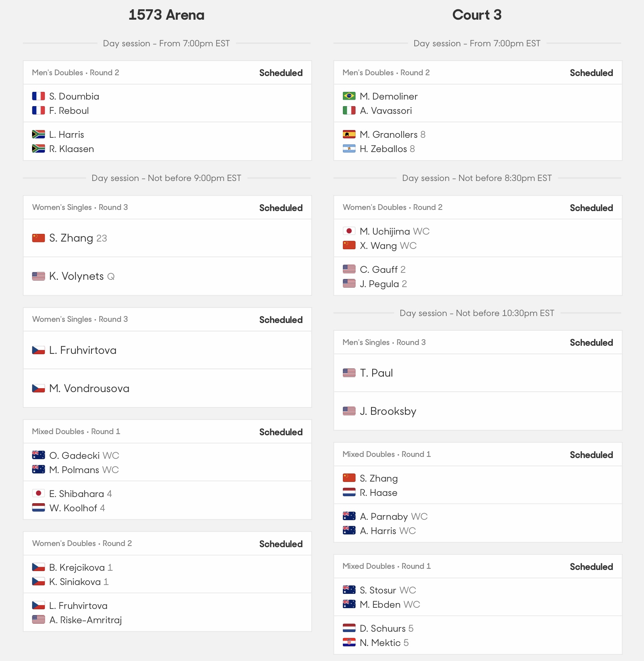Open the 1573 Arena court heading
The width and height of the screenshot is (644, 661).
click(x=166, y=15)
